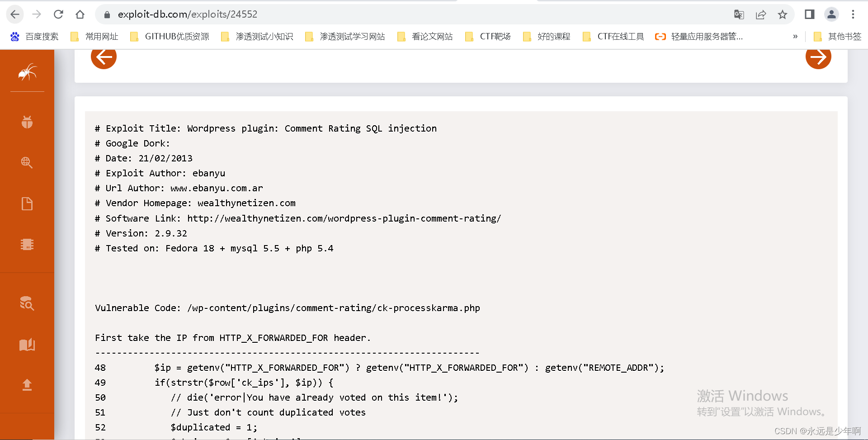
Task: Open the CTF在线工具 bookmark folder
Action: tap(613, 37)
